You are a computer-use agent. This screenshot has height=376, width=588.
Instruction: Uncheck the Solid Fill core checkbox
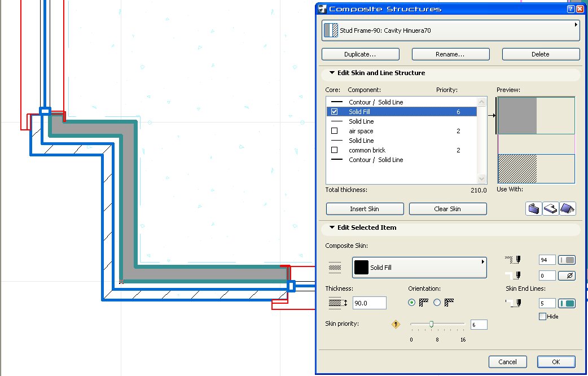click(x=334, y=111)
